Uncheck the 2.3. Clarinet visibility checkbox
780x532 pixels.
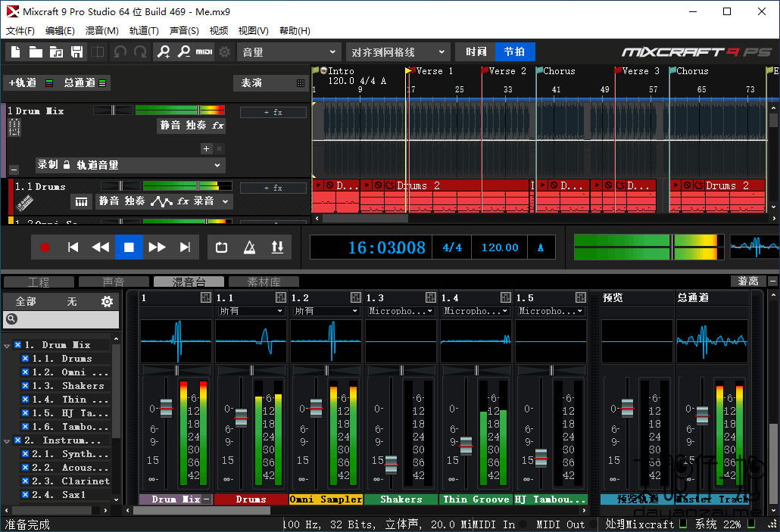(25, 481)
